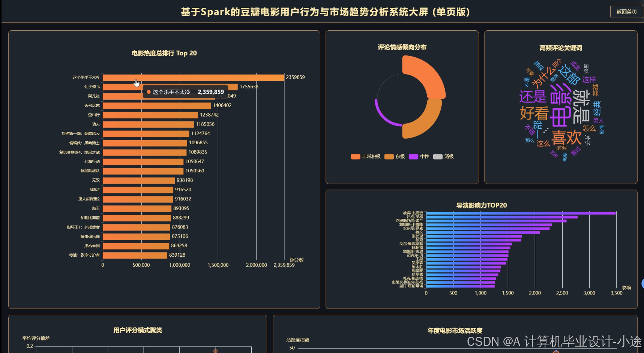
Task: Click the word 为什么 in word cloud
Action: coord(543,77)
